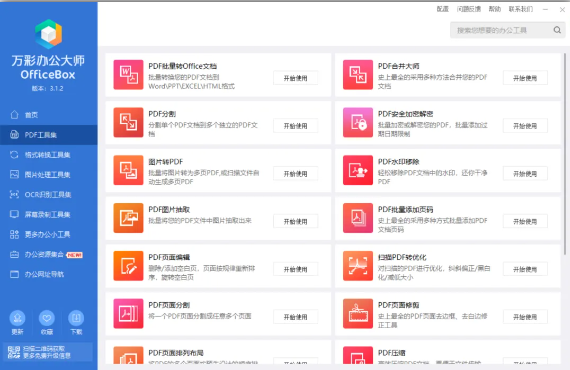Click 开始使用 for PDF页面编辑
Screen dimensions: 570x370
pos(296,269)
